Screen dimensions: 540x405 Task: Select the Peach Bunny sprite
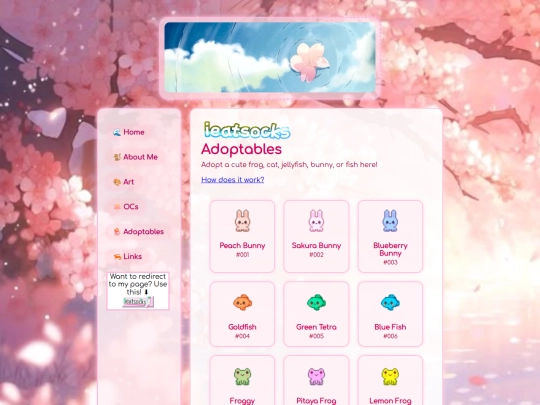[242, 221]
